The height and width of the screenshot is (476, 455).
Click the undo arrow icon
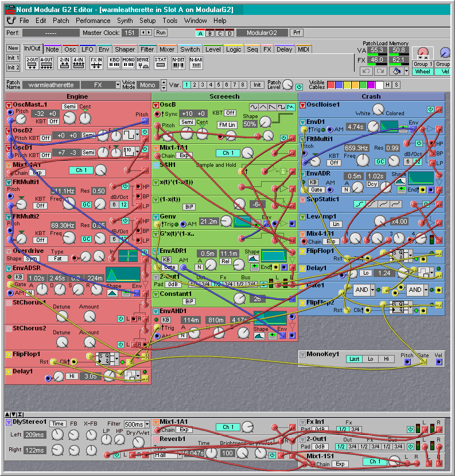click(366, 71)
